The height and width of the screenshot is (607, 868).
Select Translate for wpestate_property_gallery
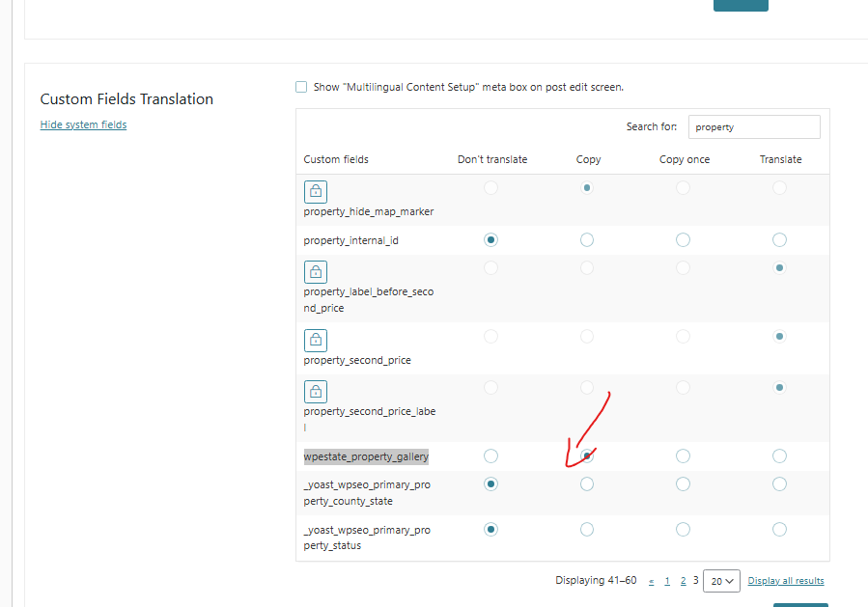coord(779,455)
